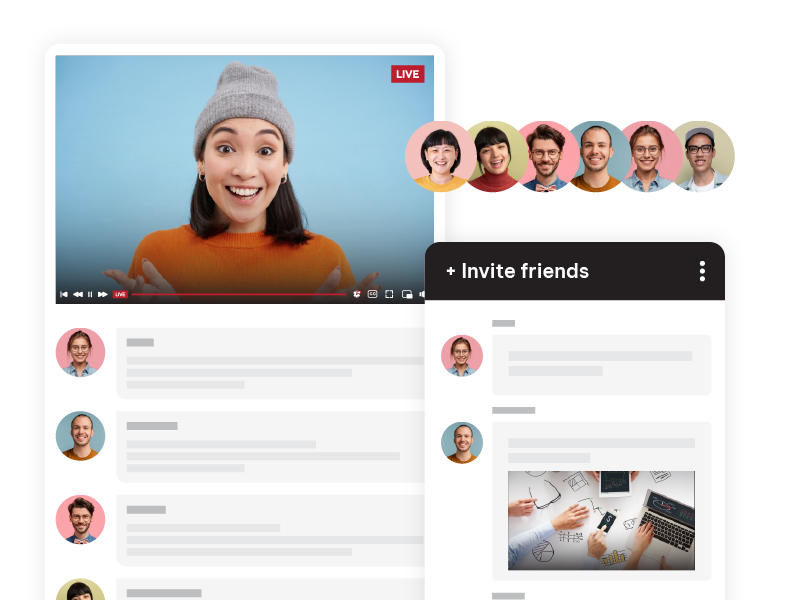Image resolution: width=800 pixels, height=600 pixels.
Task: Open the three-dot chat options menu
Action: [702, 271]
